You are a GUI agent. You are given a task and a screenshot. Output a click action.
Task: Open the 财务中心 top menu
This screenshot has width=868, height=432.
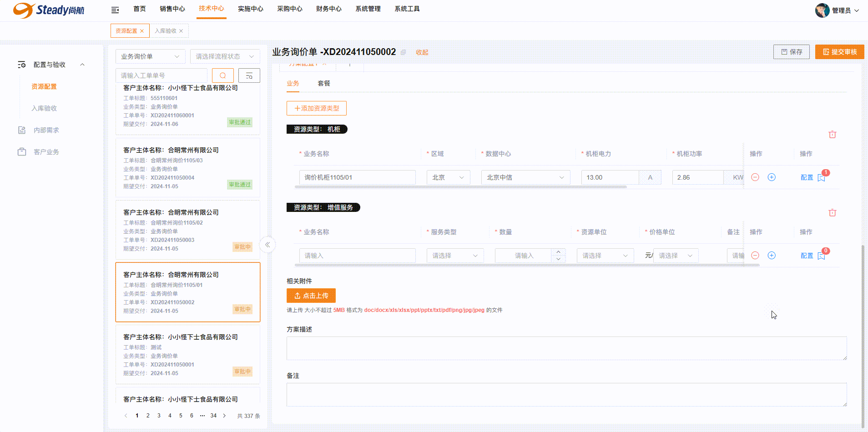[329, 9]
